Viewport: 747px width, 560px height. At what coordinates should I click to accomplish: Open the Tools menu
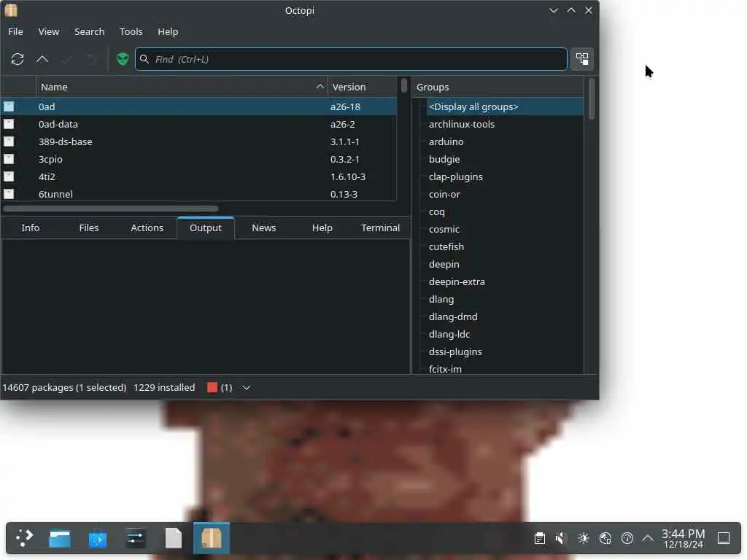pos(131,31)
